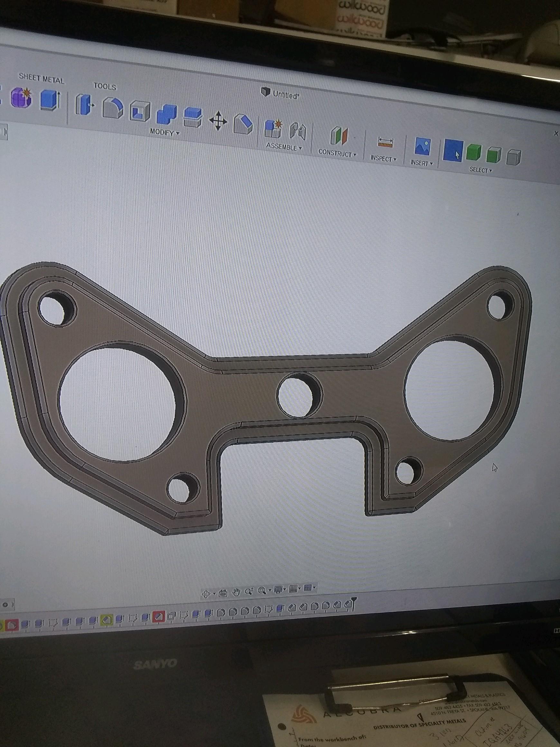The width and height of the screenshot is (560, 747).
Task: Close the Untitled document with X
Action: [556, 133]
